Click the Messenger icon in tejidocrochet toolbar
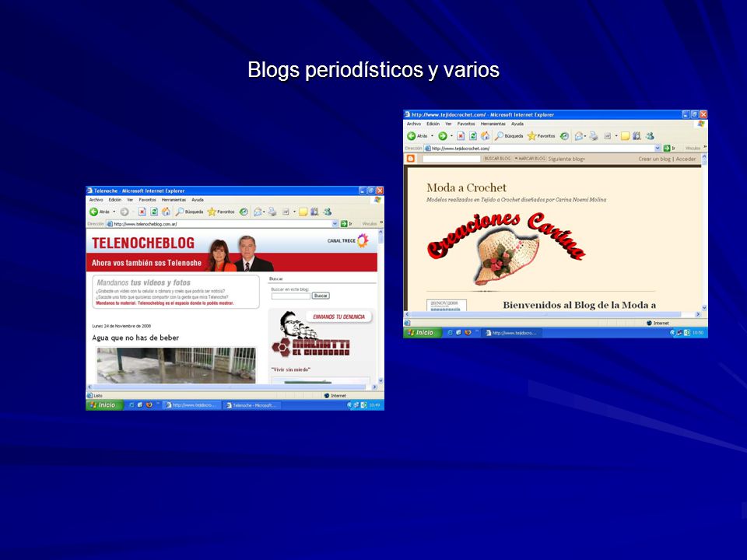 coord(650,136)
